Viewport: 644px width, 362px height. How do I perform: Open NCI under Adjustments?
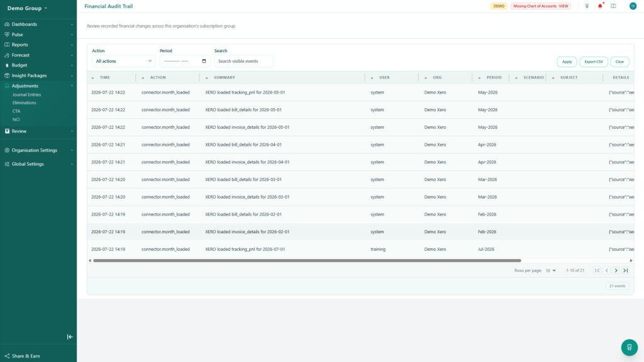point(16,119)
